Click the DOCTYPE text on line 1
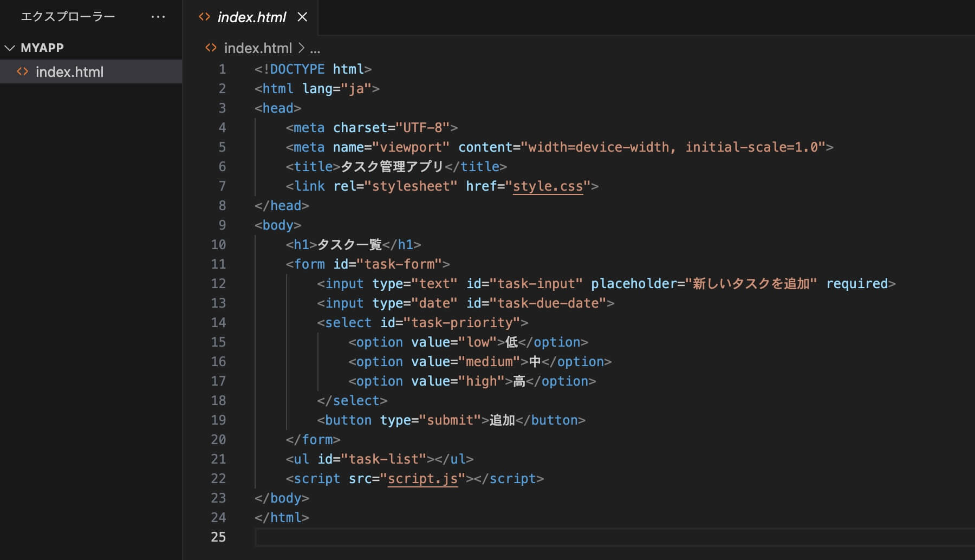The height and width of the screenshot is (560, 975). click(297, 69)
